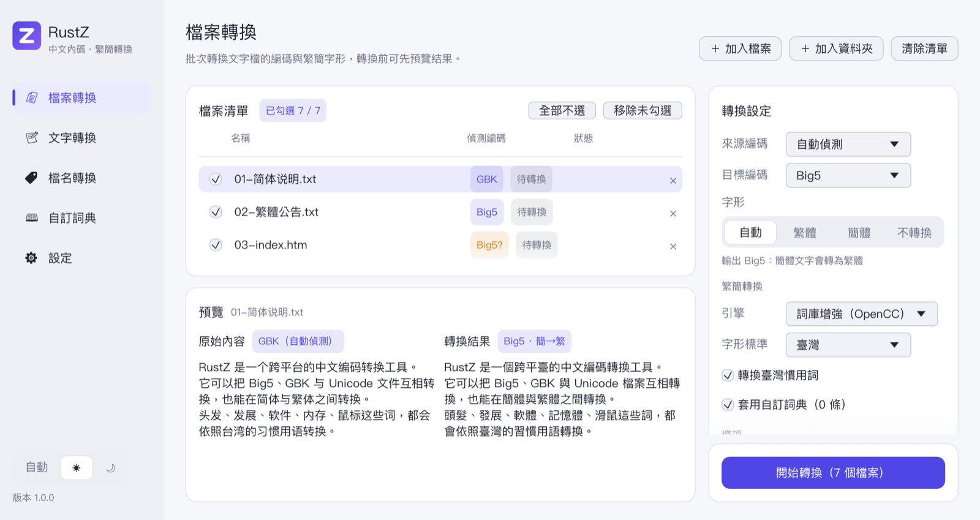Screen dimensions: 980x520
Task: Uncheck the 02-繁體公告.txt file checkbox
Action: pyautogui.click(x=216, y=212)
